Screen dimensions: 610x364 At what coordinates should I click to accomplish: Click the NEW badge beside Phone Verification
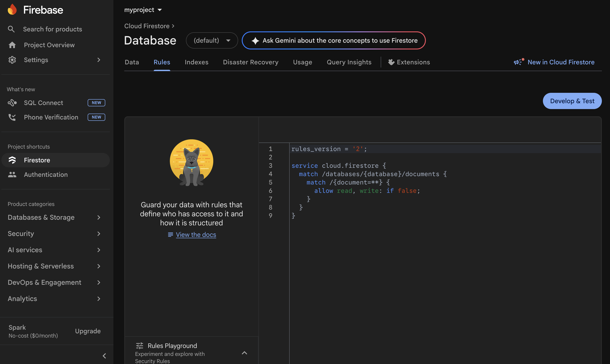tap(96, 117)
